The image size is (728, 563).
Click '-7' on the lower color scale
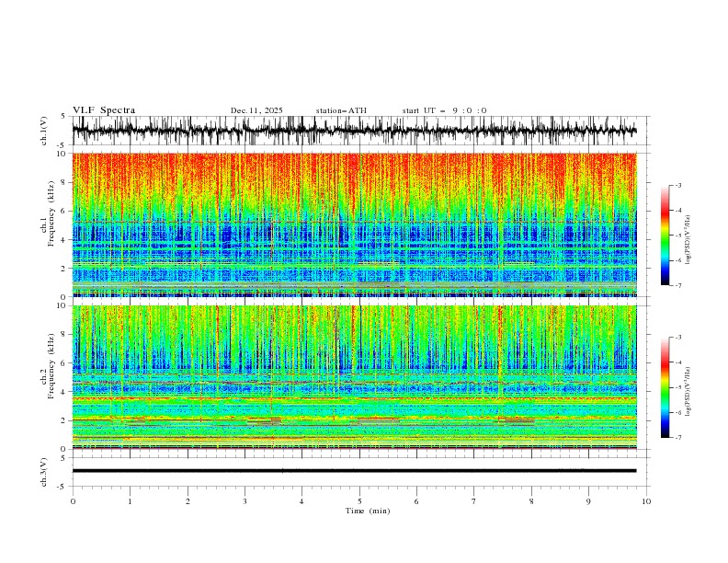[x=677, y=437]
